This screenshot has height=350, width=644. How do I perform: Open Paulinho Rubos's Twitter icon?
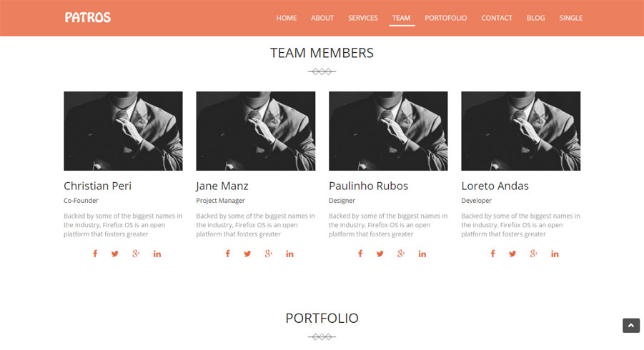380,254
